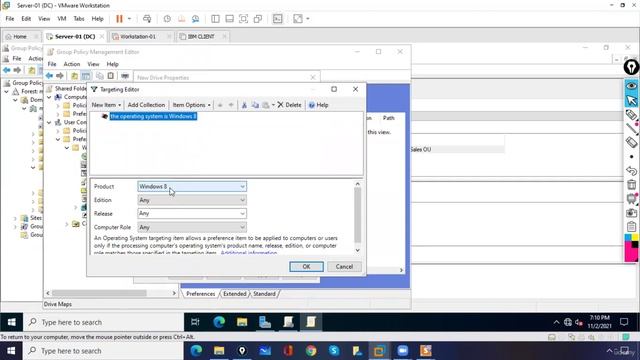Click description pane scrollbar up arrow
Viewport: 640px width, 360px height.
(x=358, y=184)
